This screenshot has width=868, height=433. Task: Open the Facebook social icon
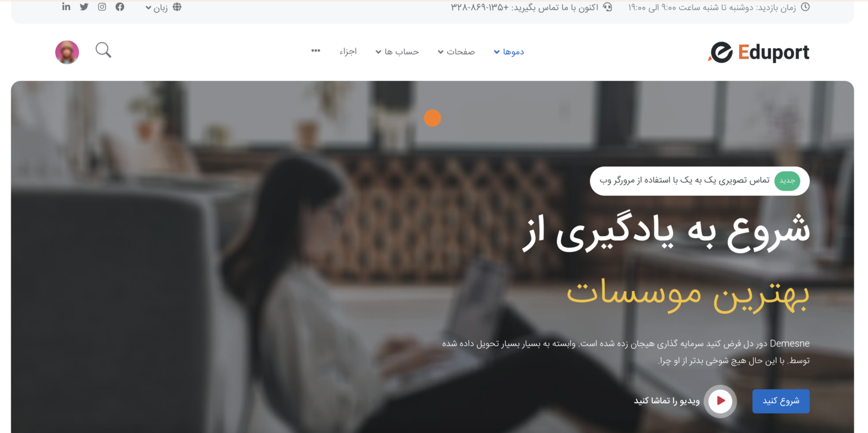coord(120,7)
